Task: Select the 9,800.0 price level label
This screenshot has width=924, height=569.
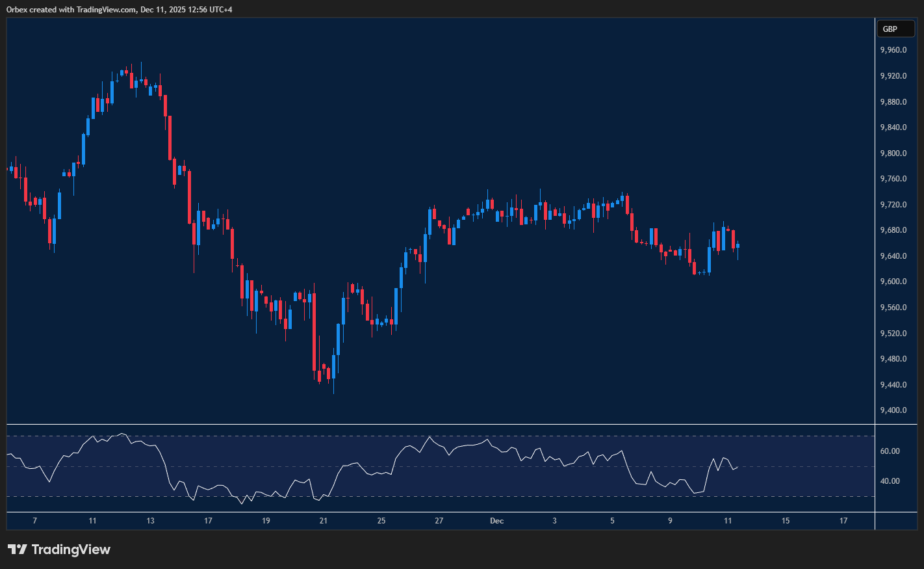Action: (893, 153)
